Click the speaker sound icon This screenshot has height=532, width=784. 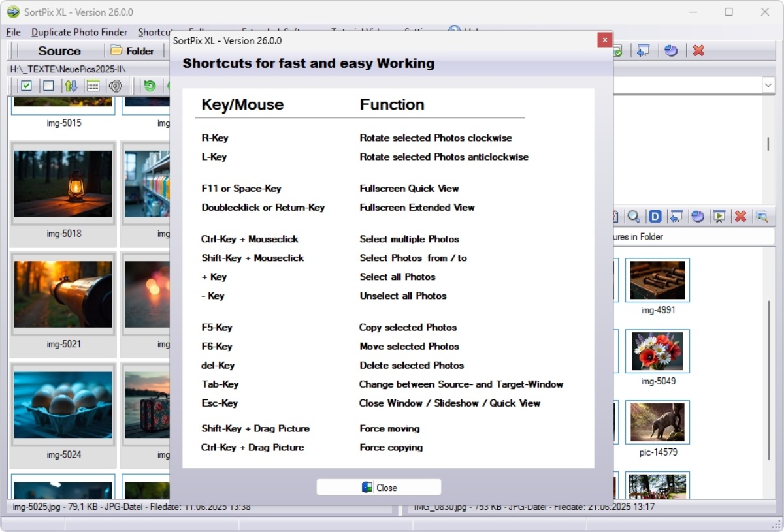[x=115, y=86]
